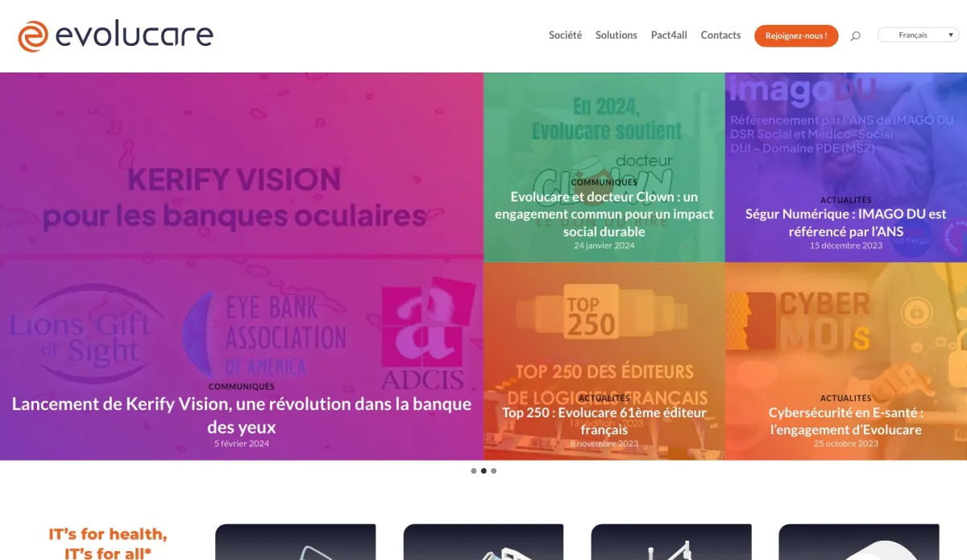
Task: Click the date 25 octobre 2023
Action: (846, 444)
